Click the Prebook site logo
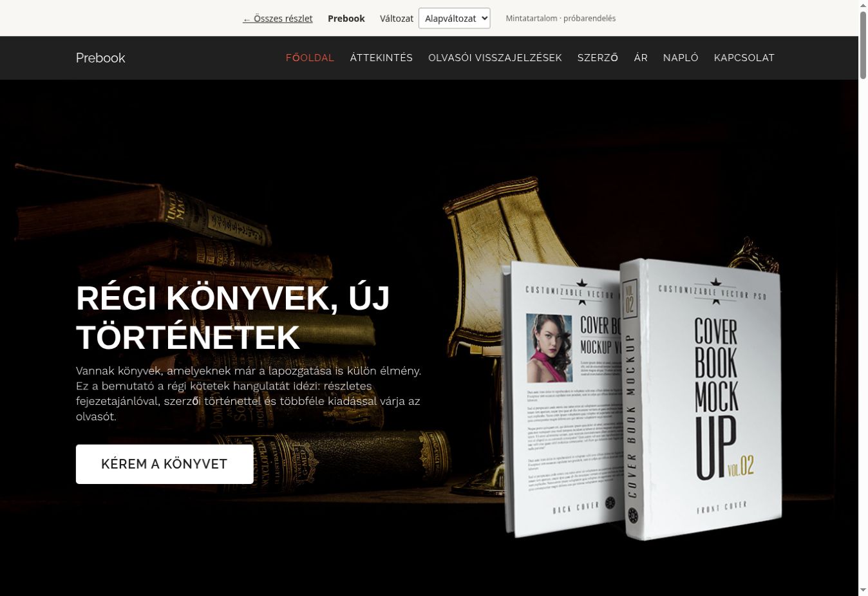The width and height of the screenshot is (868, 596). (100, 58)
